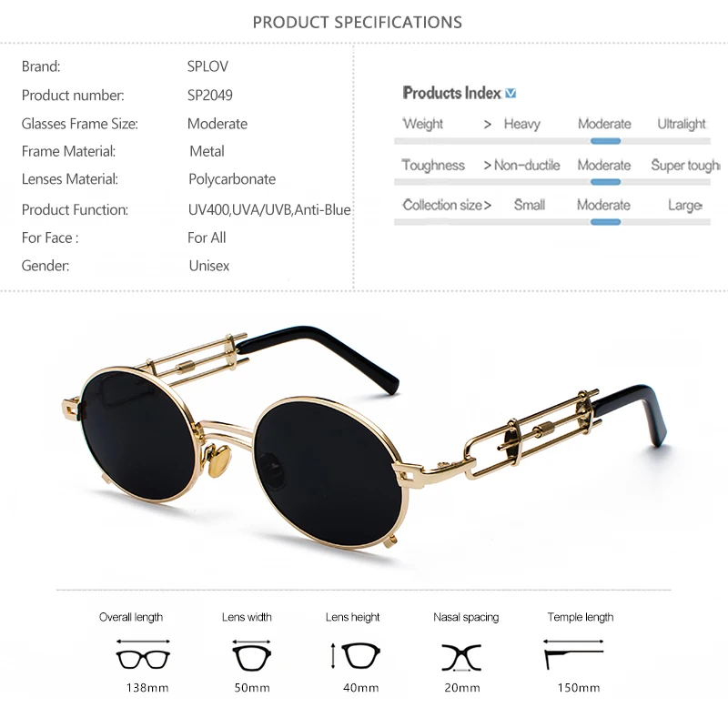Click the Lens width icon
This screenshot has width=728, height=728.
coord(252,655)
